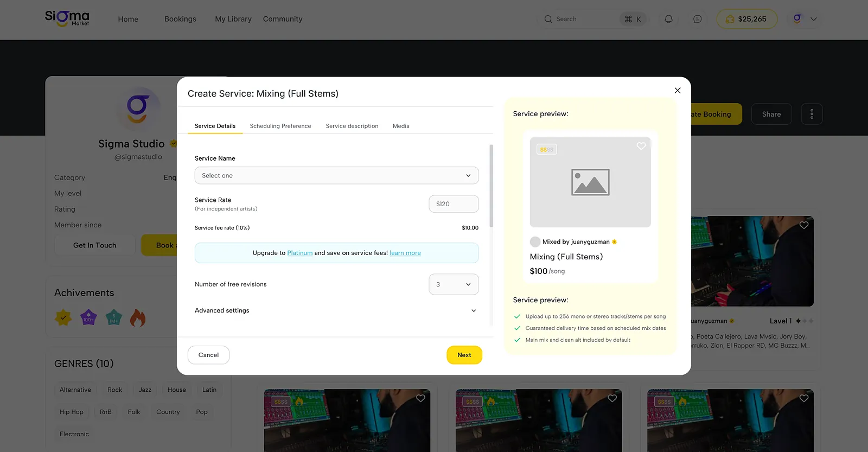Favorite the bottom-middle service card heart
This screenshot has height=452, width=868.
pos(612,398)
